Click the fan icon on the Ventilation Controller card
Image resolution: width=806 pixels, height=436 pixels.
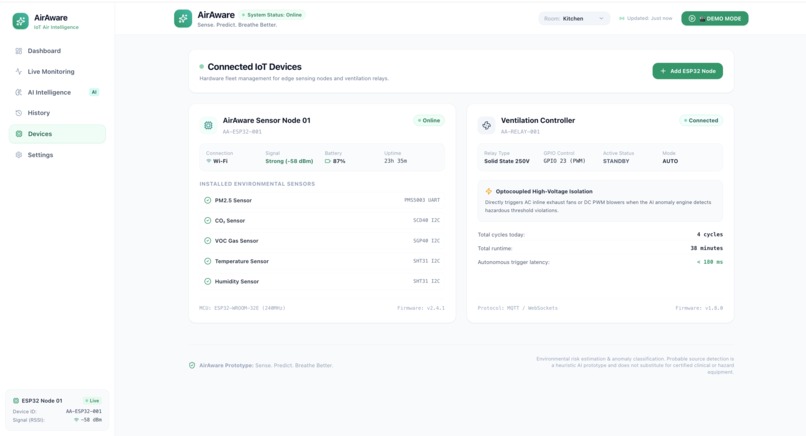pos(486,125)
